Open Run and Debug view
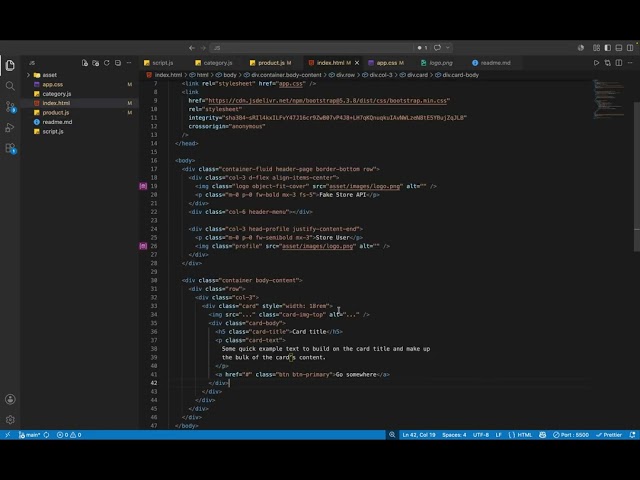 pos(10,128)
